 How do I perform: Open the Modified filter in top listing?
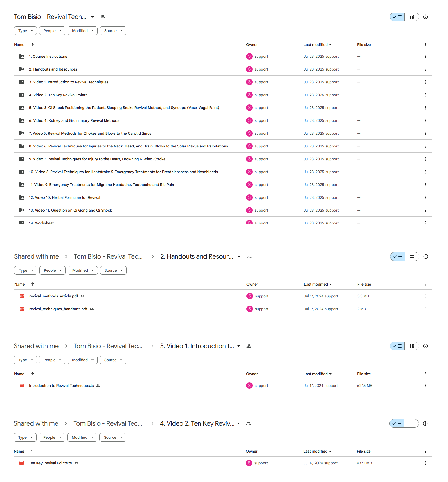coord(82,31)
